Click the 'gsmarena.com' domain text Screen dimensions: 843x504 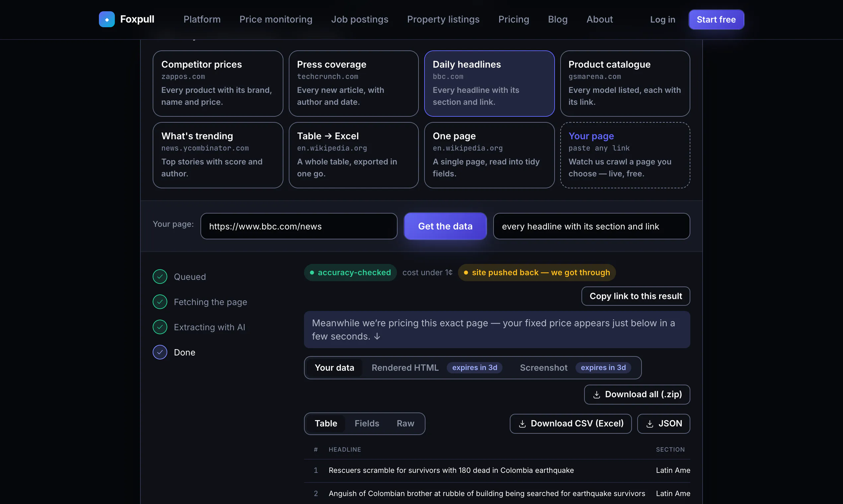(x=594, y=77)
